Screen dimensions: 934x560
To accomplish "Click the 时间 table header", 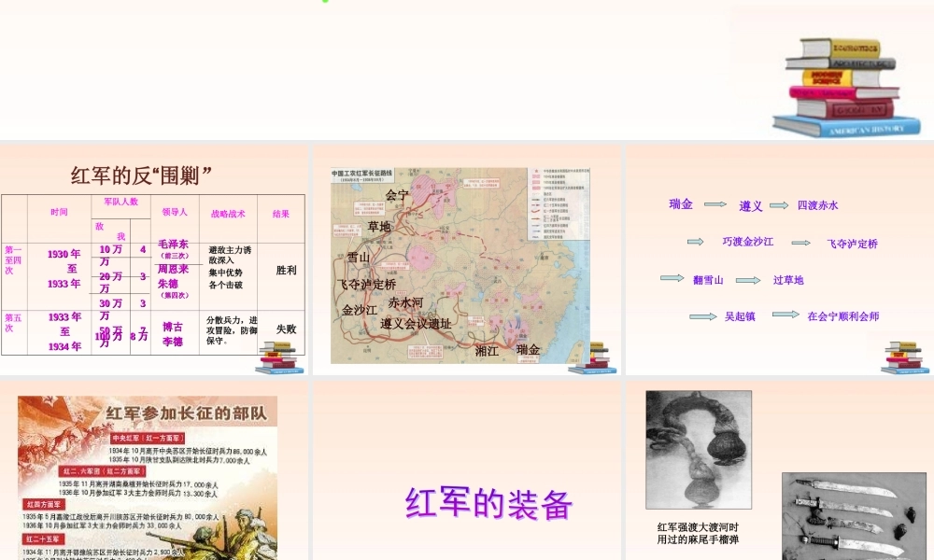I will 59,212.
